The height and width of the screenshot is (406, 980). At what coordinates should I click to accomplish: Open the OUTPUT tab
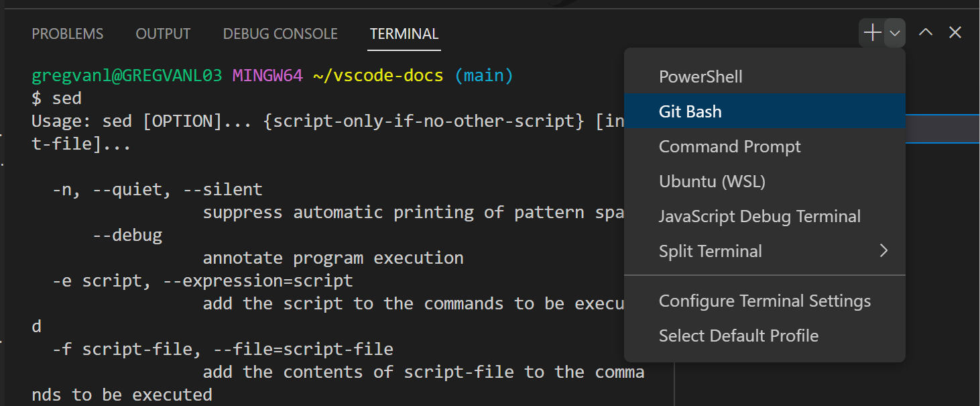(163, 33)
